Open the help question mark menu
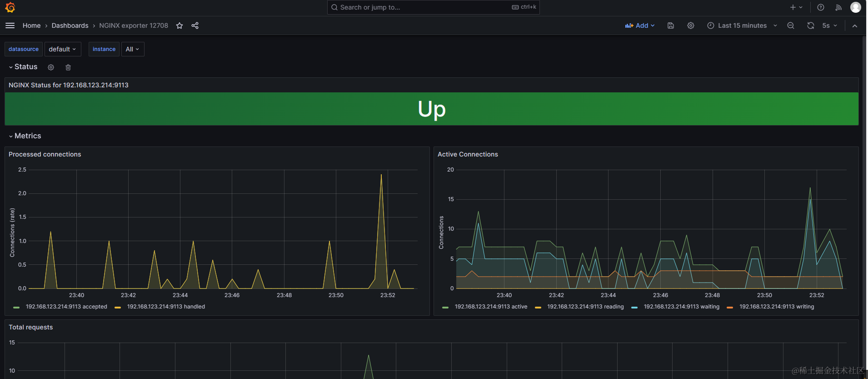Image resolution: width=868 pixels, height=379 pixels. pos(821,7)
